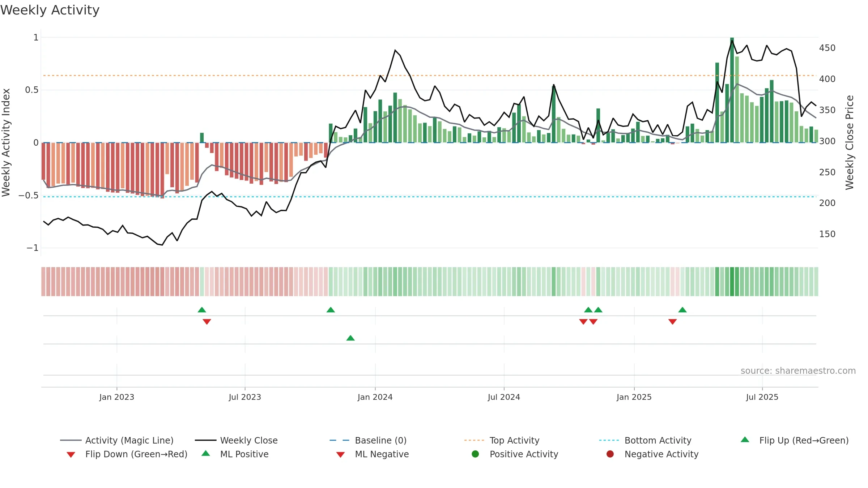Screen dimensions: 868x488
Task: Click the ML Positive marker above Jan 2024
Action: coord(350,338)
